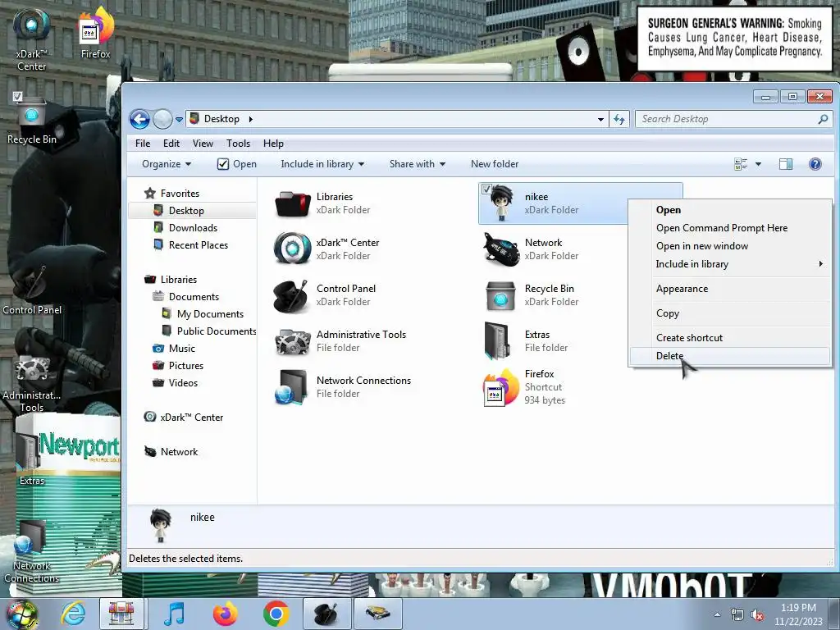The image size is (840, 630).
Task: Select Favorites in the navigation pane
Action: point(172,194)
